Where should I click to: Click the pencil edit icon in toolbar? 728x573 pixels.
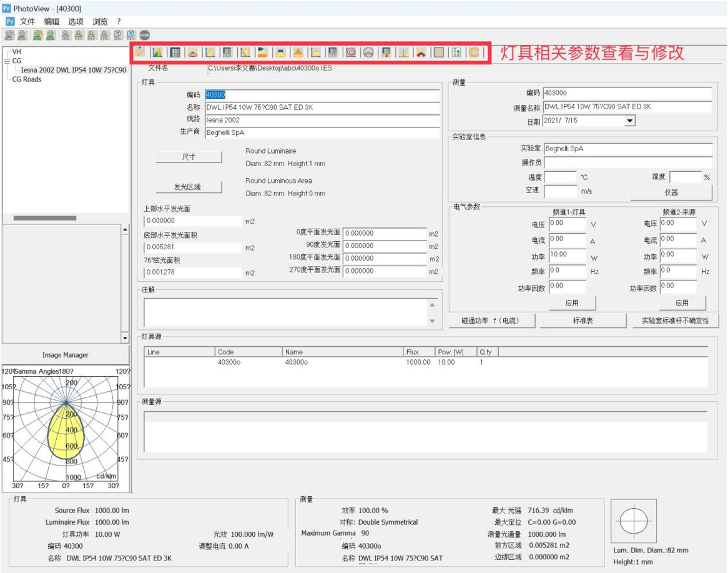pyautogui.click(x=140, y=52)
